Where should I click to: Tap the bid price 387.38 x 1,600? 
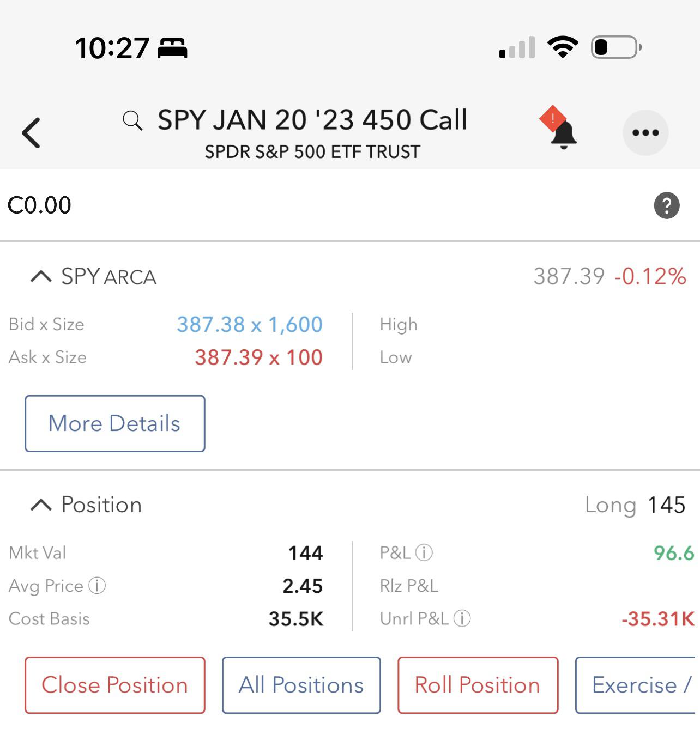tap(249, 325)
